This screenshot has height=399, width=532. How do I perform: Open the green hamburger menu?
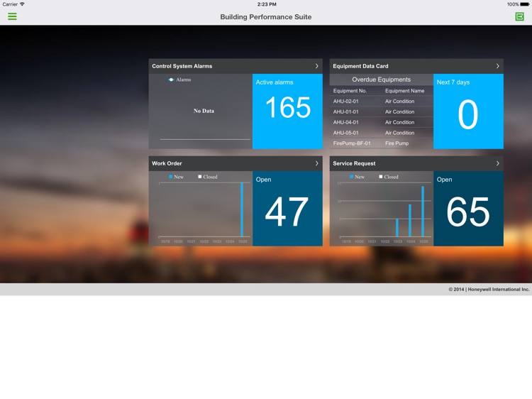pos(12,16)
